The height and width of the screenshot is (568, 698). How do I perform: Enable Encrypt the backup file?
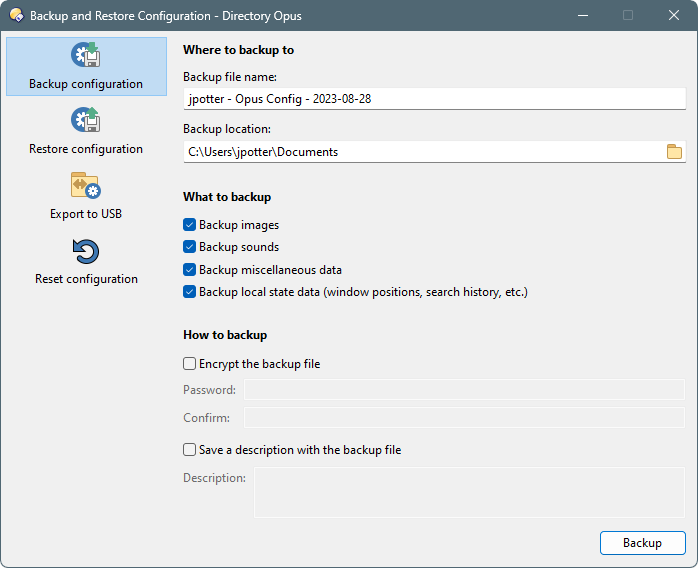[x=189, y=364]
